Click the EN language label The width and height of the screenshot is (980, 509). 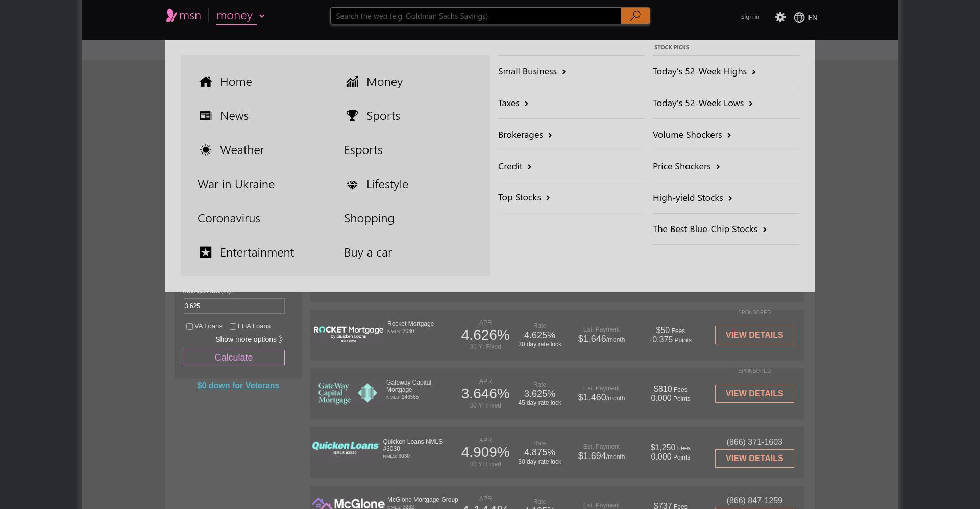(x=813, y=18)
